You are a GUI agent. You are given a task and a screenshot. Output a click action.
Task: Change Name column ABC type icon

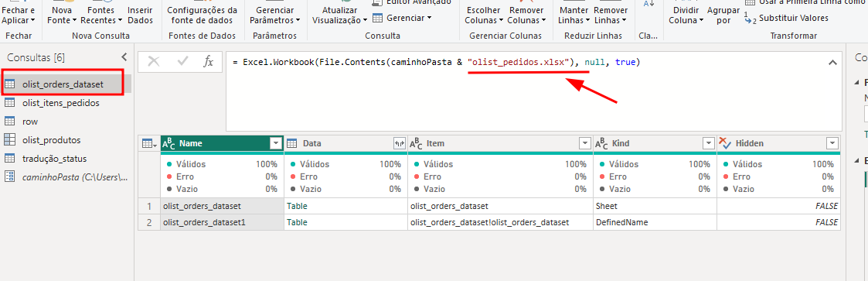pos(168,143)
